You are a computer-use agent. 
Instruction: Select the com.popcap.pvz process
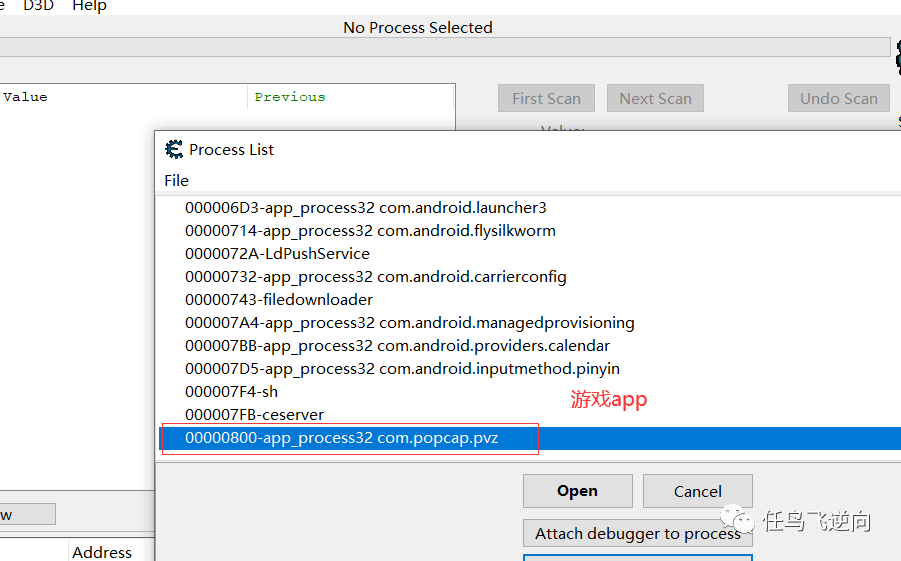point(341,438)
